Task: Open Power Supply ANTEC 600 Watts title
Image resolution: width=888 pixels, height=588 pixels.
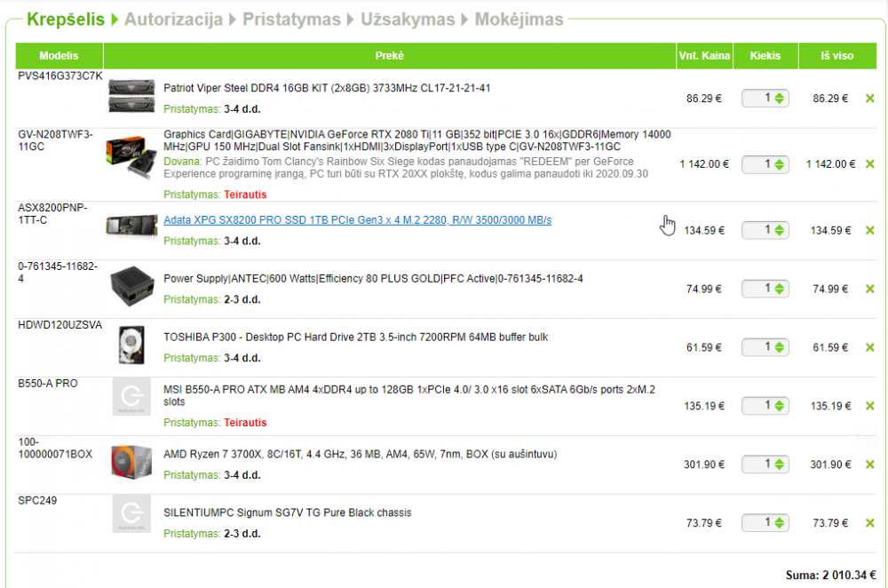Action: [373, 279]
